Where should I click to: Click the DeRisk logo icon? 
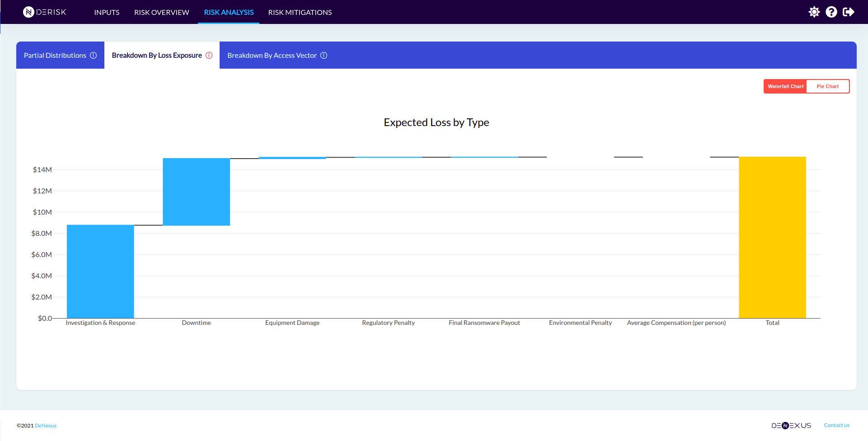28,12
